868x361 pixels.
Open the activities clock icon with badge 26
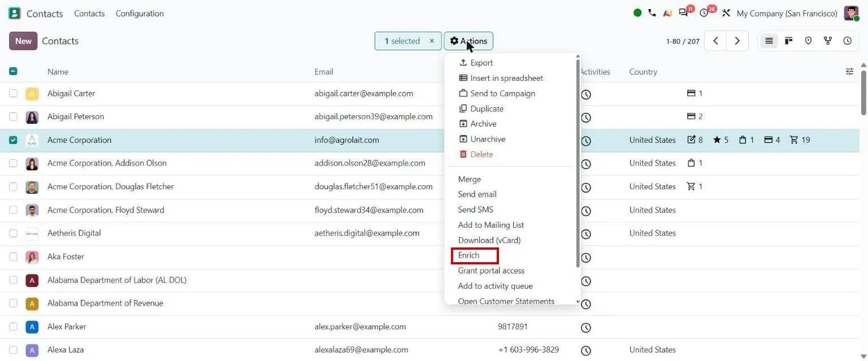click(704, 13)
